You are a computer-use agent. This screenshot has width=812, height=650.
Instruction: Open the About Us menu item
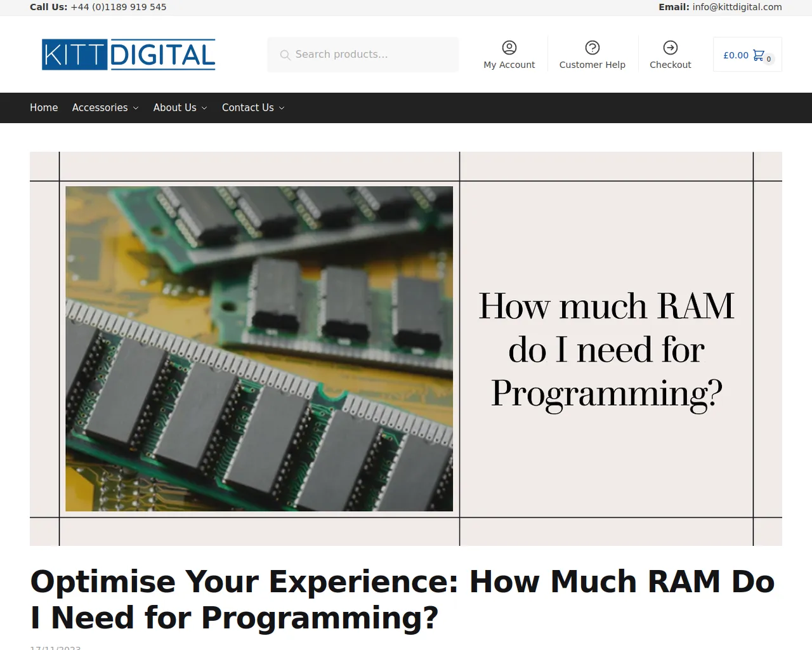(x=174, y=108)
